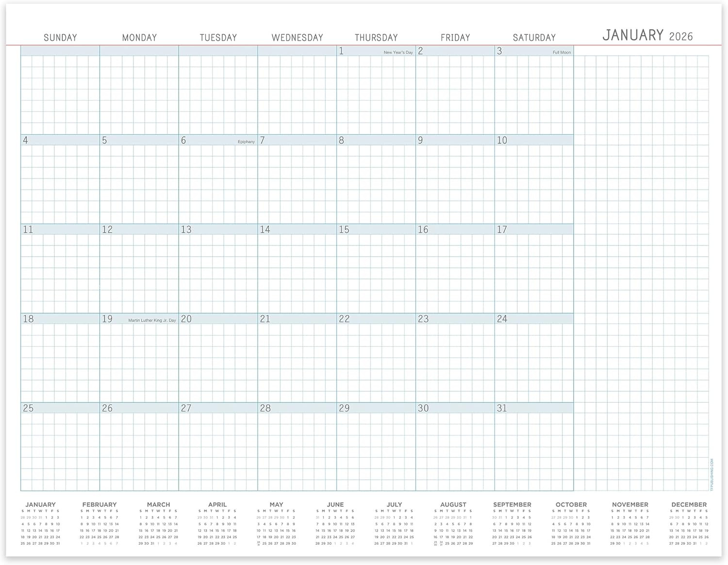Click date number 10 in main grid
Viewport: 728px width, 565px height.
[x=502, y=140]
